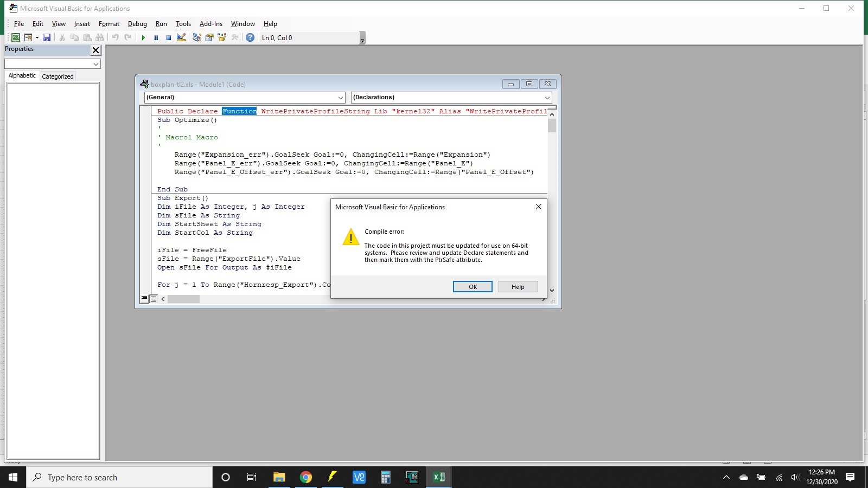868x488 pixels.
Task: Open the Insert menu
Action: click(82, 24)
